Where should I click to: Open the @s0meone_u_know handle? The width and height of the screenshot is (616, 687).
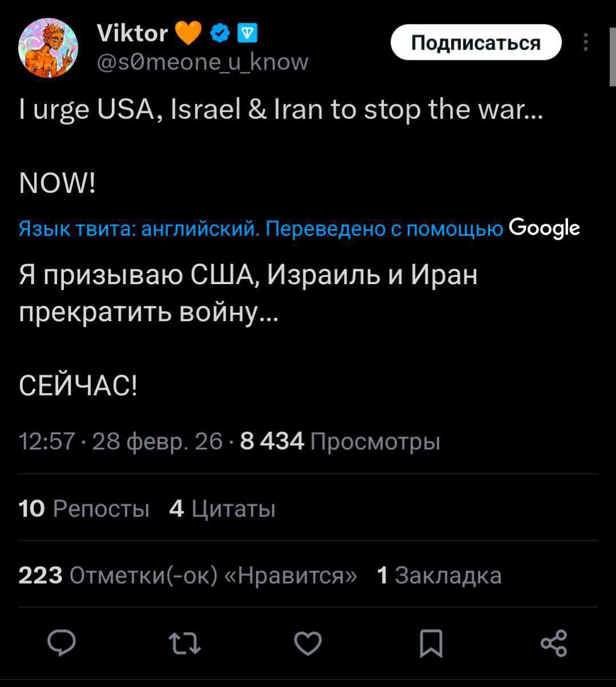click(204, 61)
